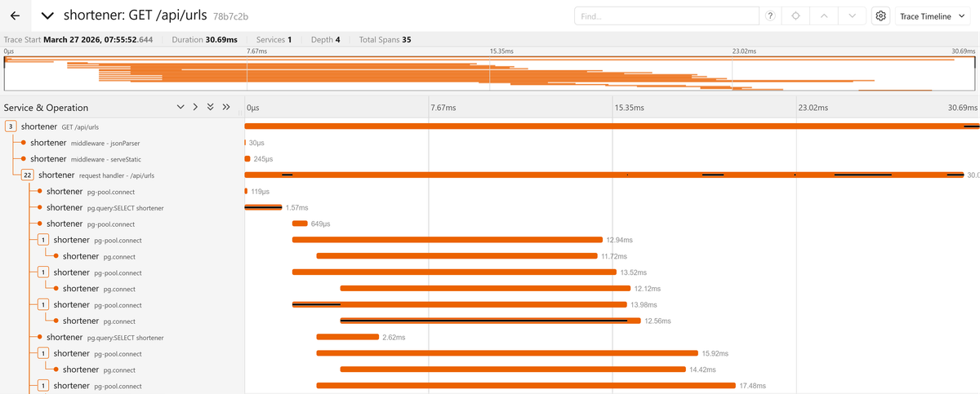This screenshot has width=980, height=394.
Task: Click the 15.35ms tick in span timeline header
Action: pyautogui.click(x=630, y=107)
